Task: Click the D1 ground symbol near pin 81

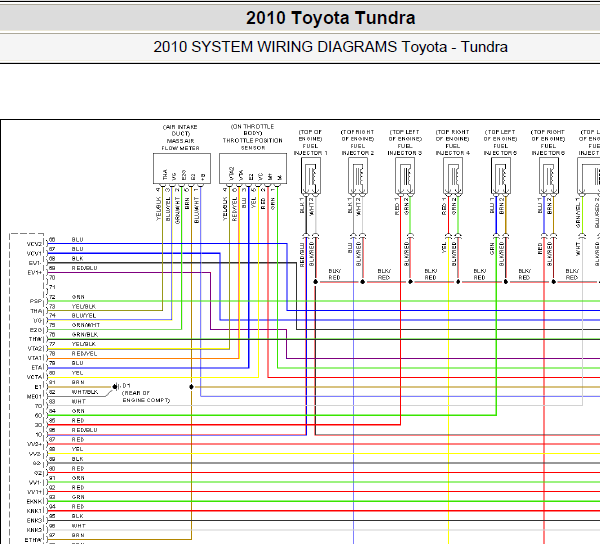Action: click(x=116, y=386)
